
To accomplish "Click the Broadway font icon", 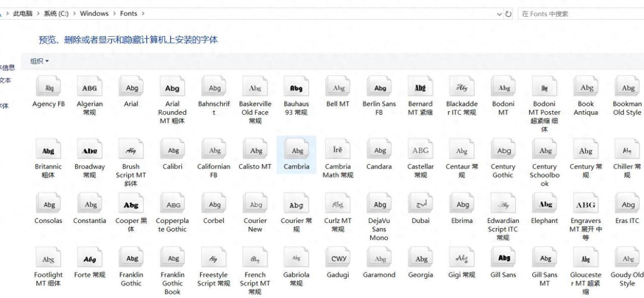I will (90, 150).
